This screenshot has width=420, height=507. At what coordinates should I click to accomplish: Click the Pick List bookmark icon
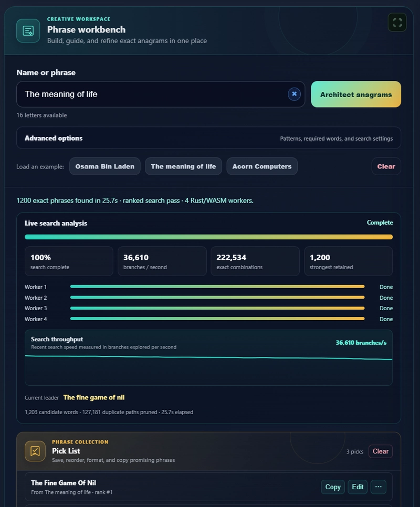[35, 451]
